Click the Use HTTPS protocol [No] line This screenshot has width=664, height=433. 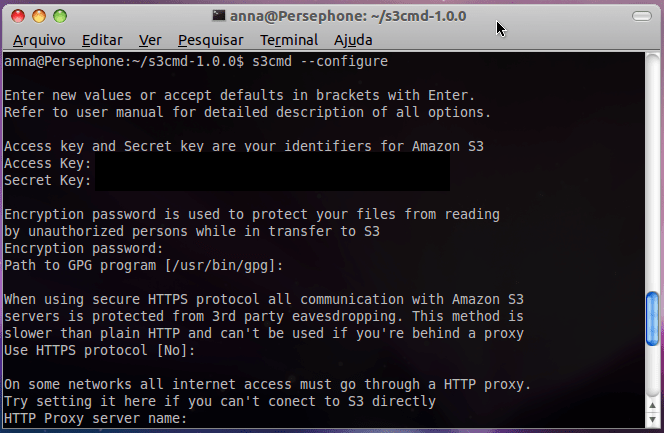pyautogui.click(x=100, y=351)
